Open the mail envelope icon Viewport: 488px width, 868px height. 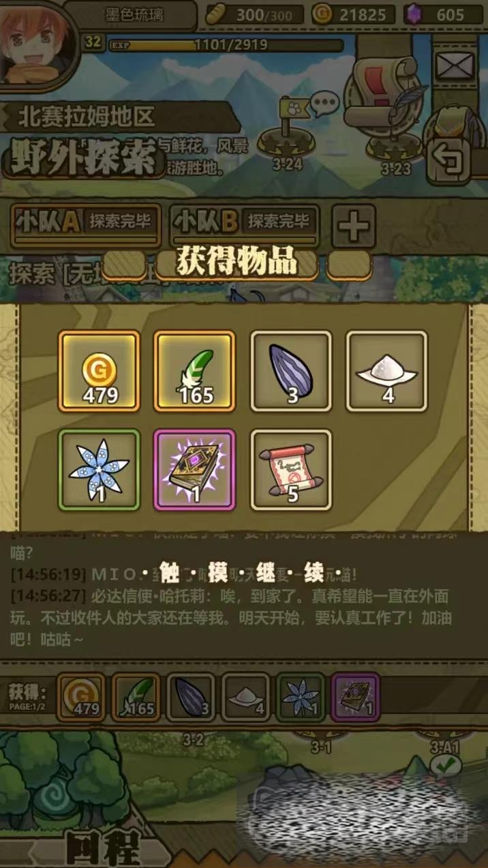click(x=455, y=67)
